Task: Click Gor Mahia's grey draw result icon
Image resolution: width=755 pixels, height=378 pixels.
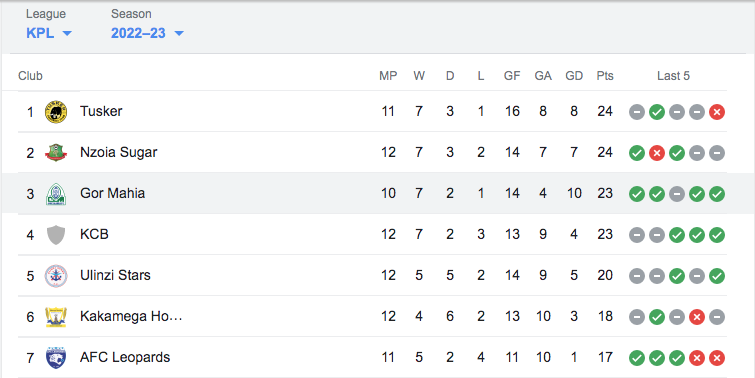Action: (677, 194)
